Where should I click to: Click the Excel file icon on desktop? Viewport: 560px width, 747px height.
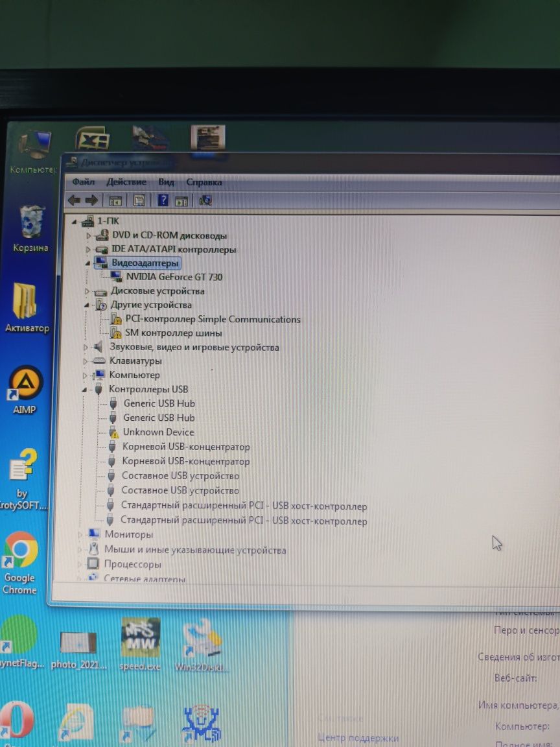[93, 139]
